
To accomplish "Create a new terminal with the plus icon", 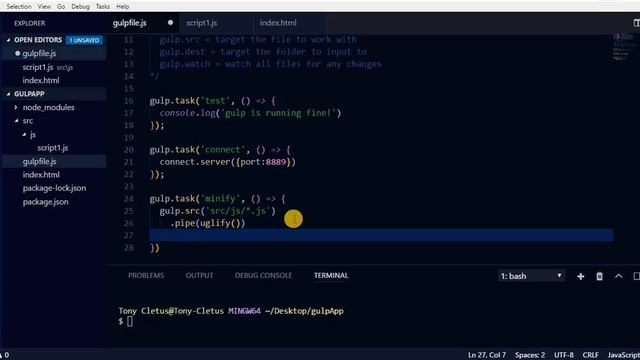I will pos(580,276).
